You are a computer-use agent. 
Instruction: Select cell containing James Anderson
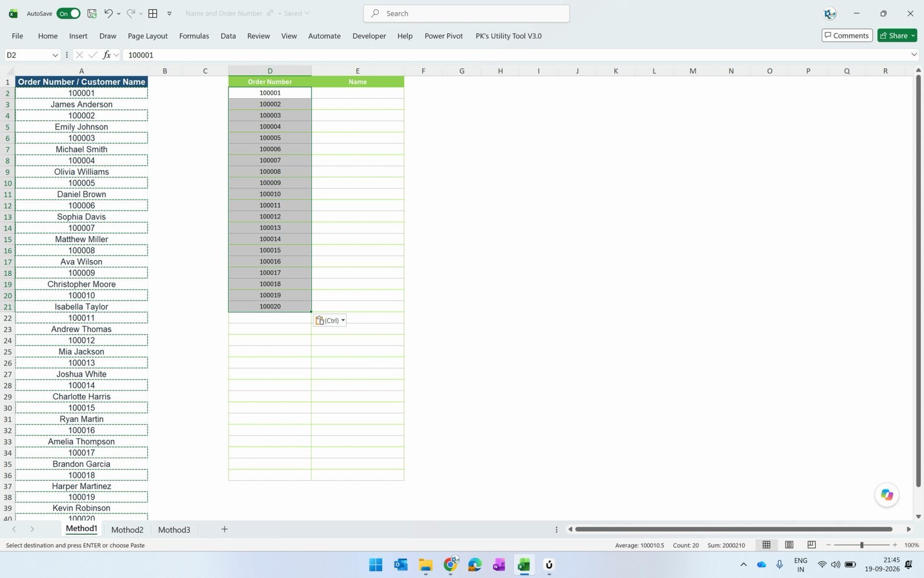point(81,104)
